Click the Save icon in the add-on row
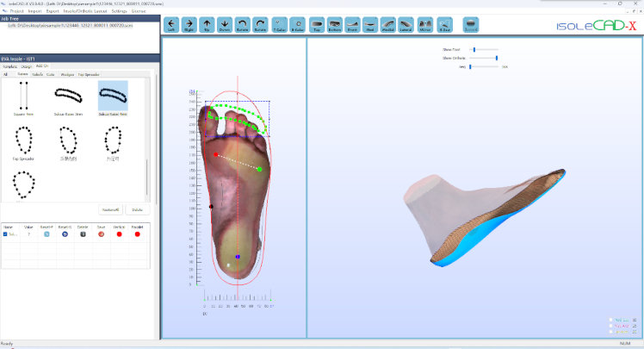Image resolution: width=644 pixels, height=349 pixels. 101,234
